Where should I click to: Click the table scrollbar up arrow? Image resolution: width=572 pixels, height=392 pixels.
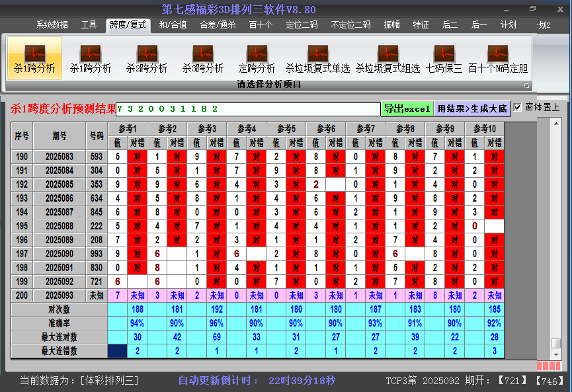tap(556, 124)
